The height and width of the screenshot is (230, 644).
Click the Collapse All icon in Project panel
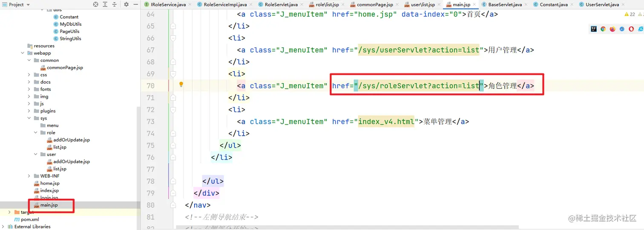pos(115,4)
